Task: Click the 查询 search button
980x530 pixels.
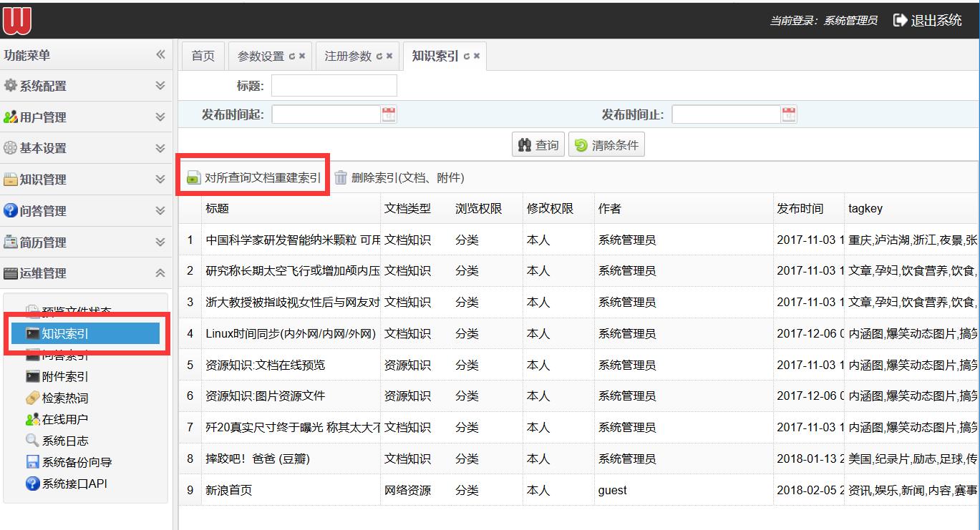Action: point(539,145)
